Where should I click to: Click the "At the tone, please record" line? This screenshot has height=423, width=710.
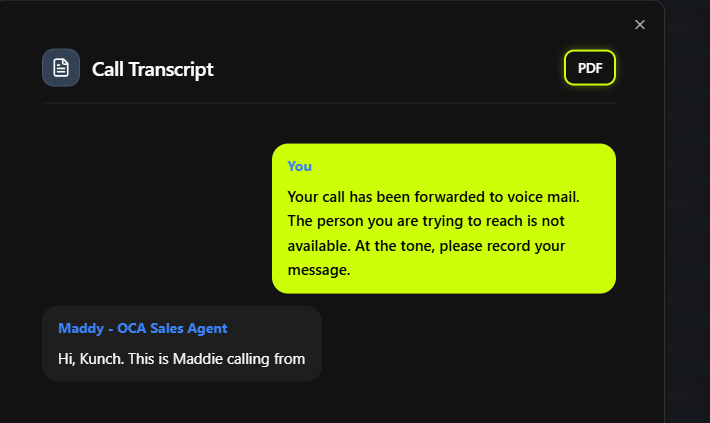click(426, 245)
